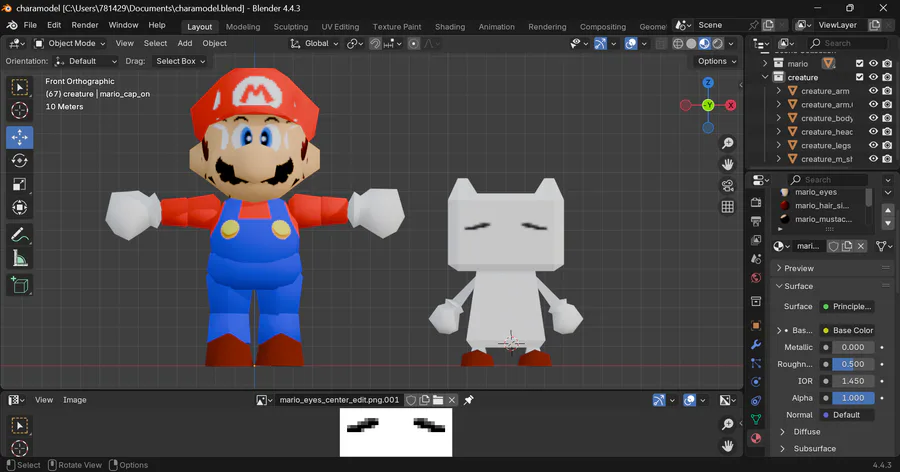This screenshot has width=900, height=472.
Task: Toggle the creature collection exclude checkbox
Action: coord(859,77)
